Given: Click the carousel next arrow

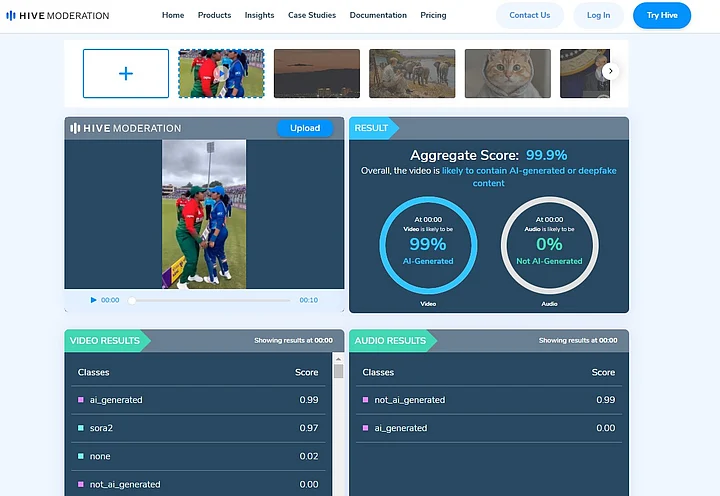Looking at the screenshot, I should (x=611, y=71).
